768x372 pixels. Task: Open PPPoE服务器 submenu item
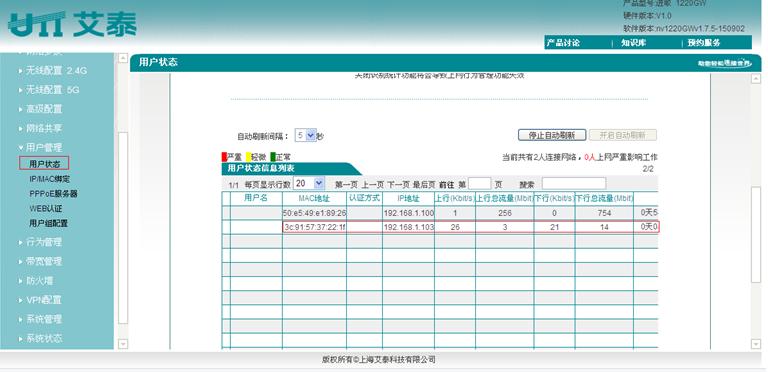[53, 194]
